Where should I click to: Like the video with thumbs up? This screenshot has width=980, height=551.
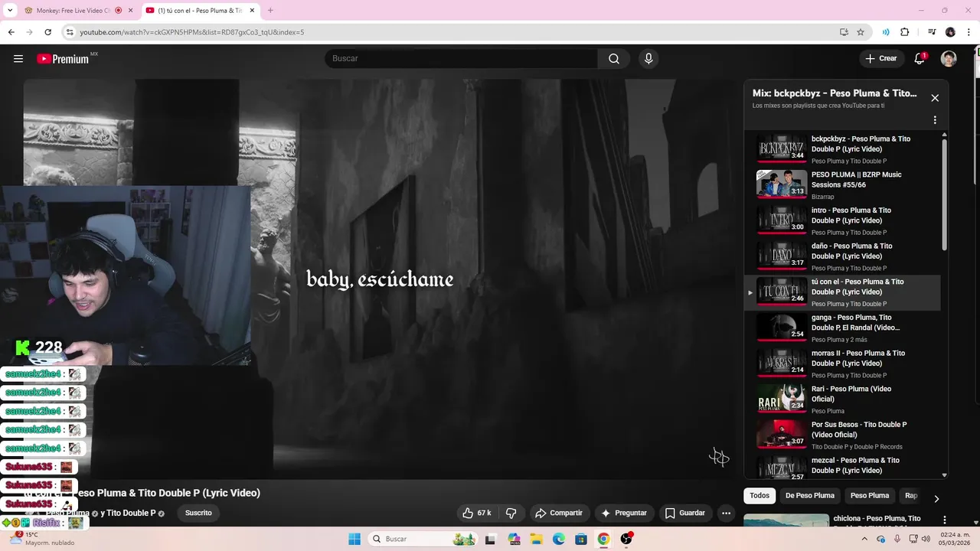[476, 513]
